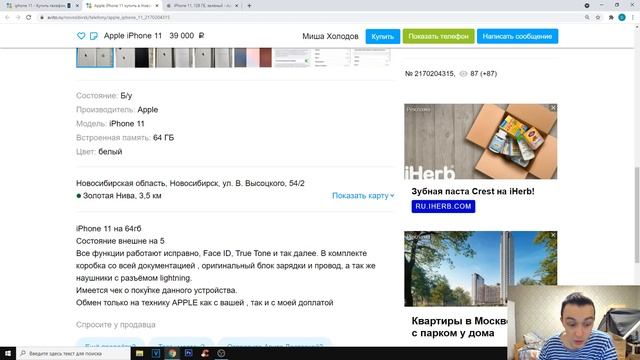The height and width of the screenshot is (360, 640).
Task: Select the last screenshot thumbnail
Action: point(371,58)
